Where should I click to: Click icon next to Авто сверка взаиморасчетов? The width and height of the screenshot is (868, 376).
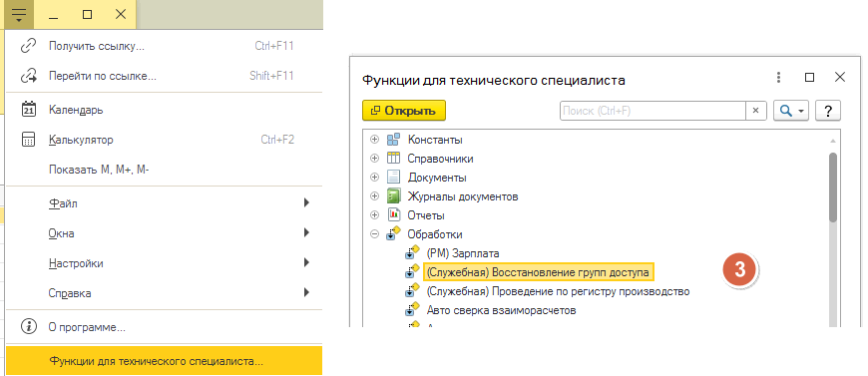pyautogui.click(x=413, y=310)
